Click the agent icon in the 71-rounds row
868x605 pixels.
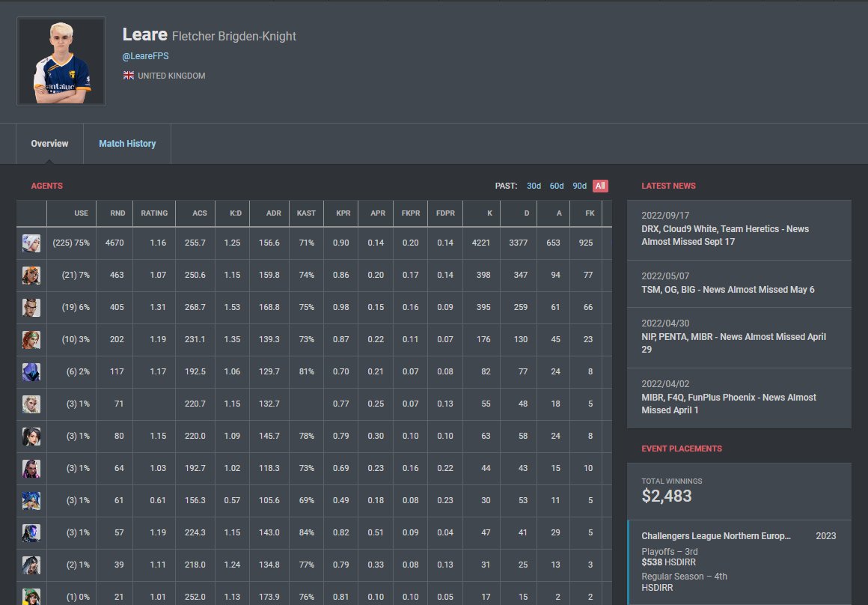31,404
